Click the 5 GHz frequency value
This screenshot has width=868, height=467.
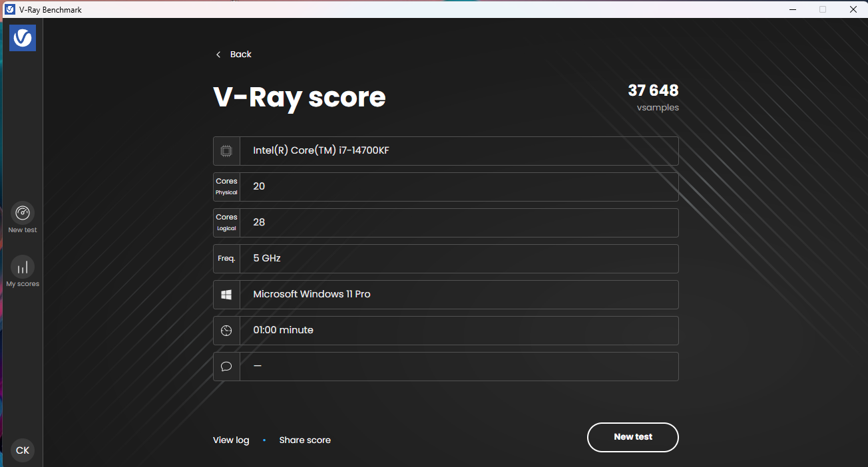(x=267, y=258)
